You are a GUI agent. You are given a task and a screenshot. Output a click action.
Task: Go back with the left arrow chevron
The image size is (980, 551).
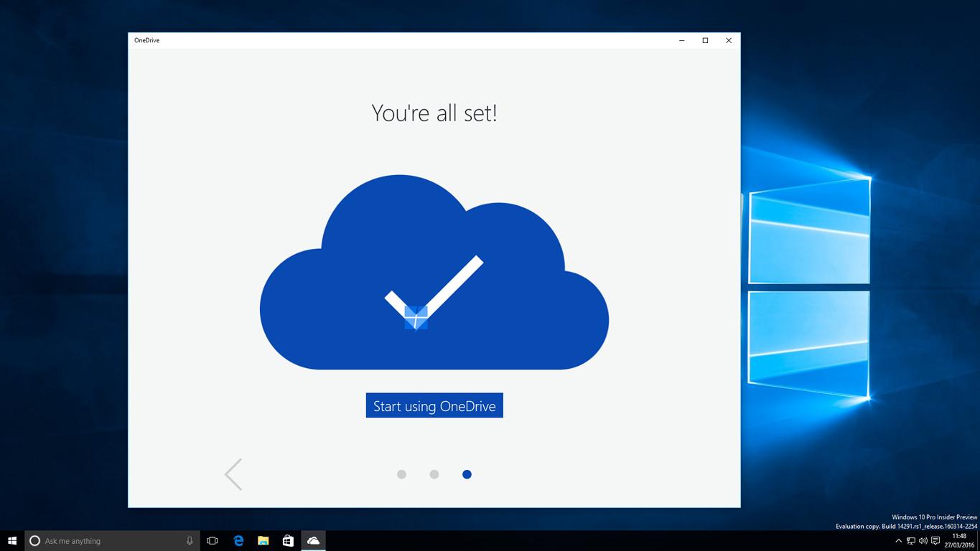click(x=233, y=474)
